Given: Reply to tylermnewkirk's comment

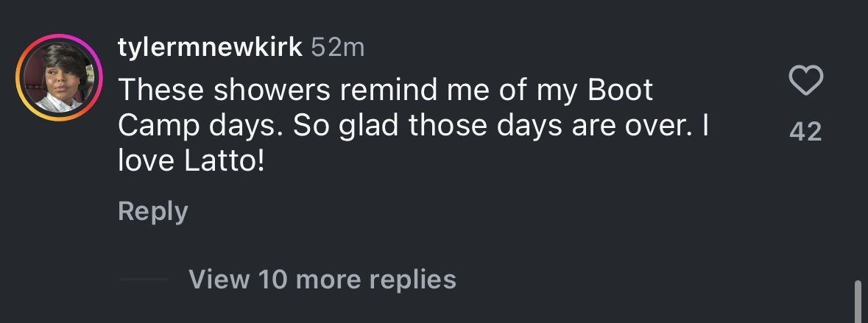Looking at the screenshot, I should (x=152, y=211).
